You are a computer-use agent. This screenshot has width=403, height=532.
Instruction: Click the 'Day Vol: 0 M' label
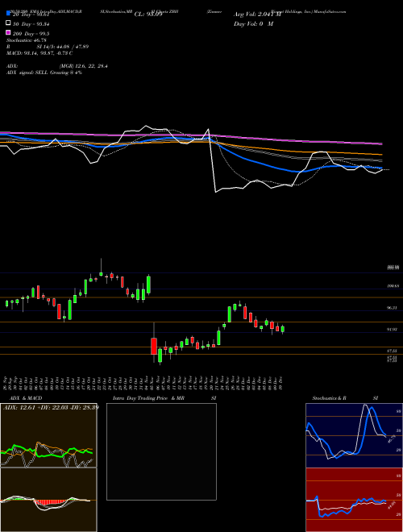pos(253,23)
